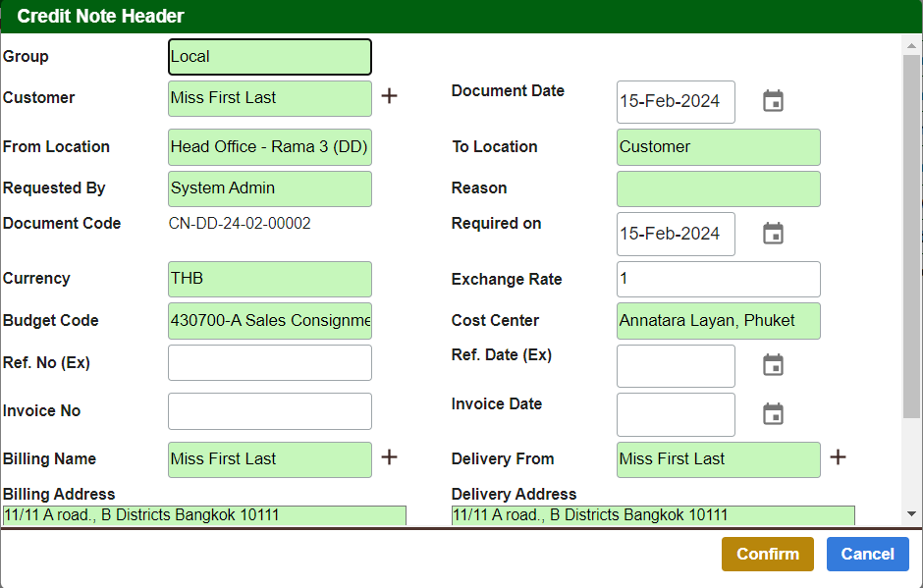Click the Invoice No input field
Screen dimensions: 923x588
click(269, 410)
